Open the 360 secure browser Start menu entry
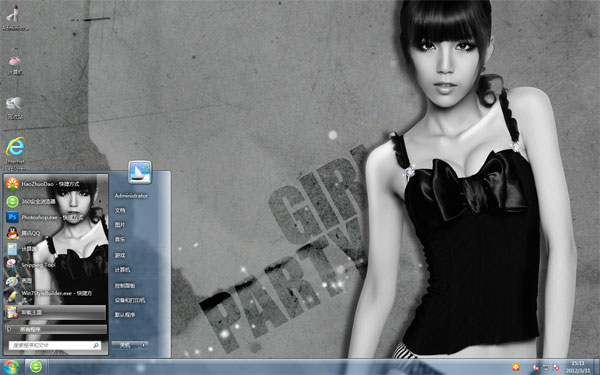The width and height of the screenshot is (600, 375). 55,201
